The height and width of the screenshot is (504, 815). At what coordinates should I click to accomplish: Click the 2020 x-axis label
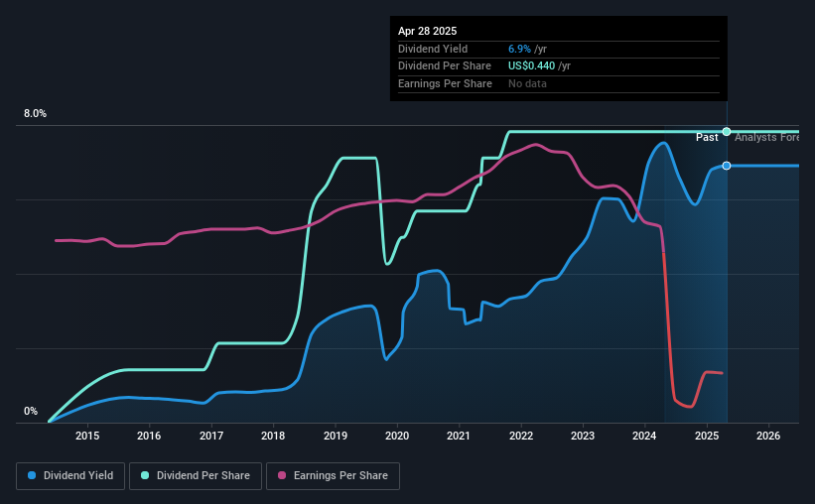click(x=397, y=436)
